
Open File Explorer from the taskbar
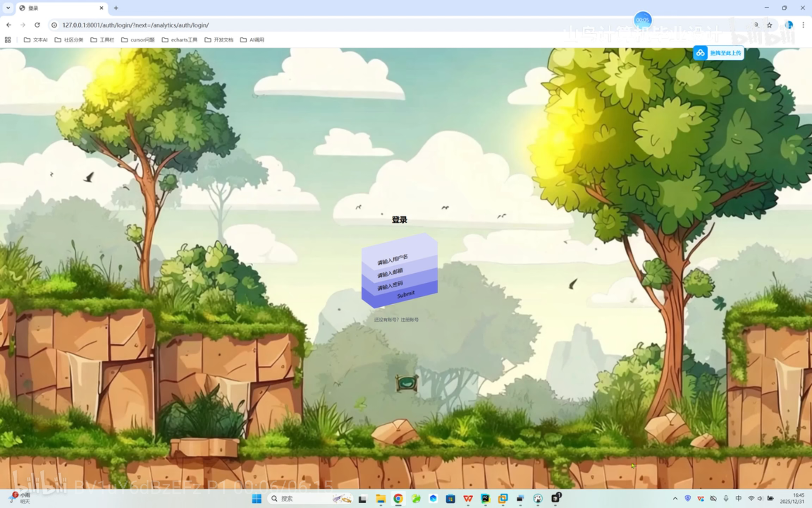point(380,499)
